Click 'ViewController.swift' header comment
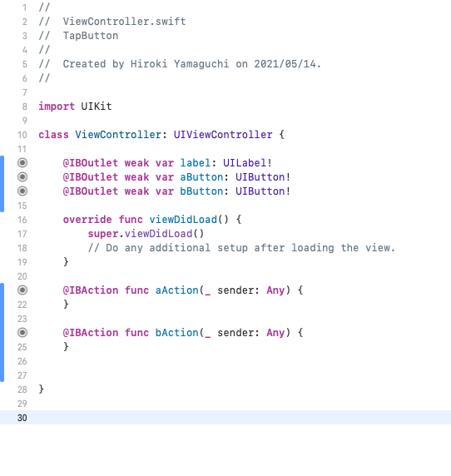The height and width of the screenshot is (476, 451). click(x=125, y=22)
